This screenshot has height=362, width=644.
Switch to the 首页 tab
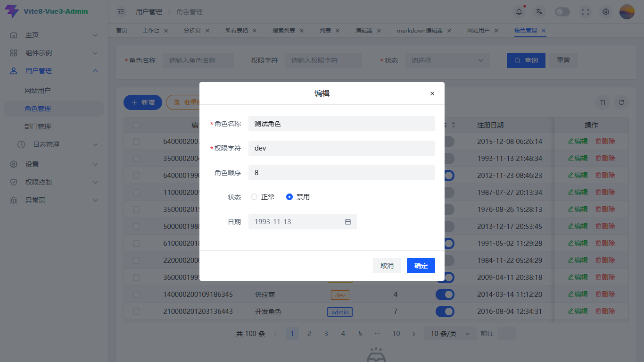122,30
